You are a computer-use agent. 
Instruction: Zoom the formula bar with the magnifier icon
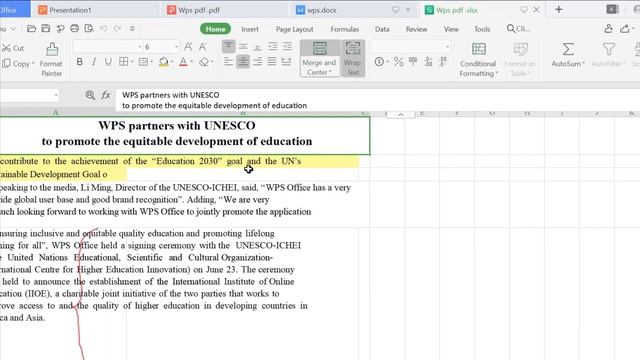[x=90, y=95]
